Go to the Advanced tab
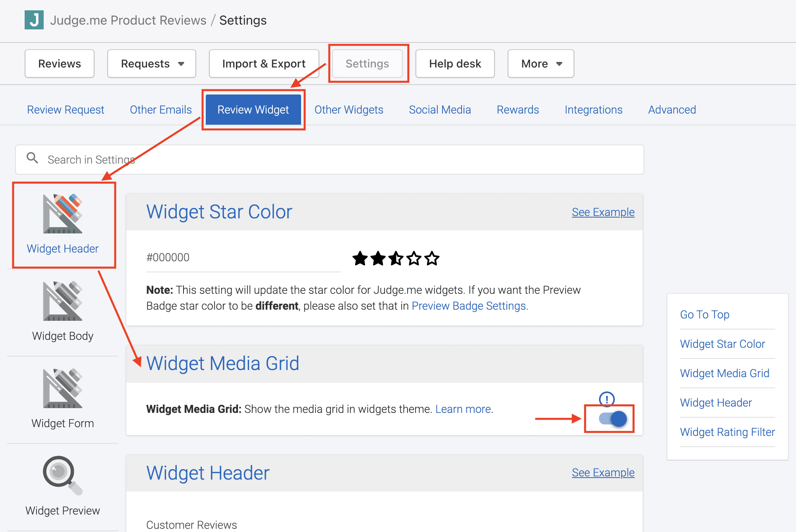Screen dimensions: 796x532 tap(672, 110)
